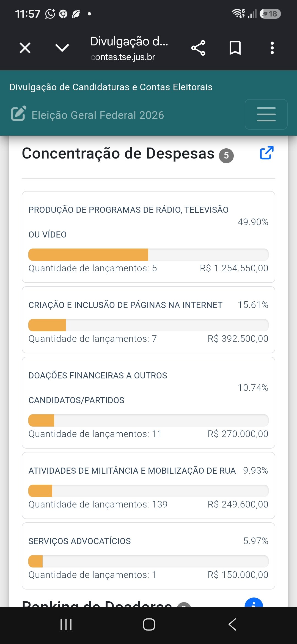Tap the Android recent apps button
The height and width of the screenshot is (644, 297).
[66, 624]
